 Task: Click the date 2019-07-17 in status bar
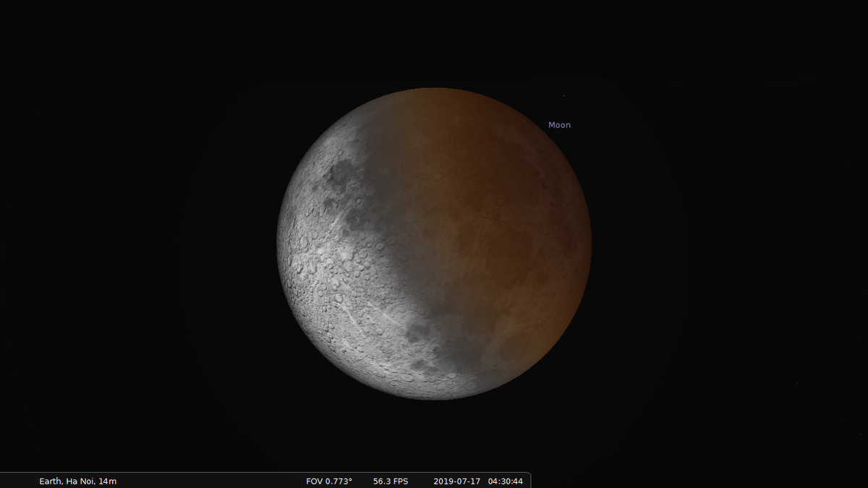[x=457, y=481]
